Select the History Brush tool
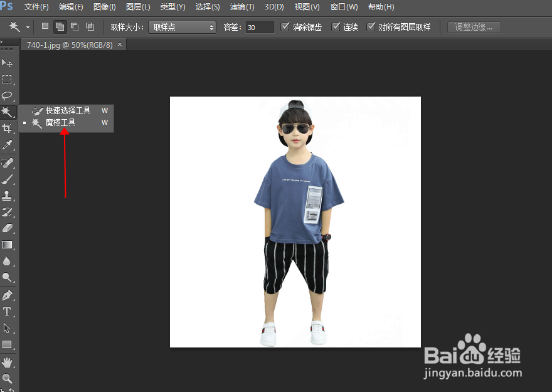This screenshot has height=392, width=552. (7, 211)
